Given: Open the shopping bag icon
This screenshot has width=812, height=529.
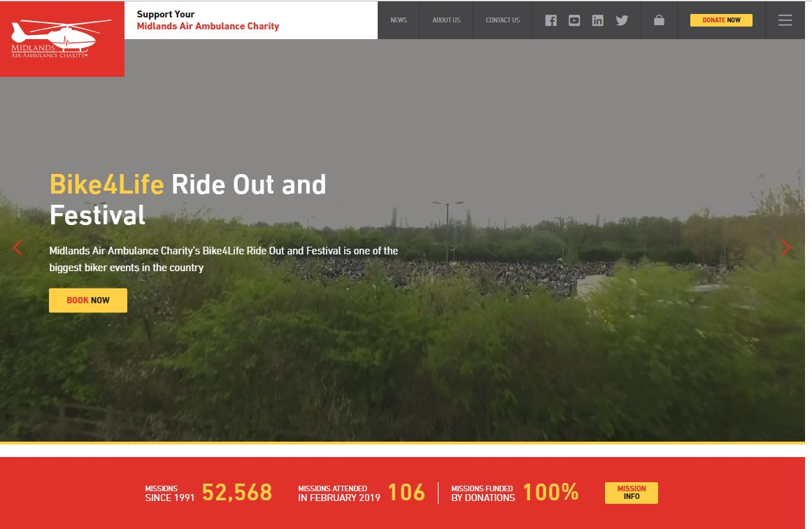Looking at the screenshot, I should pos(658,20).
